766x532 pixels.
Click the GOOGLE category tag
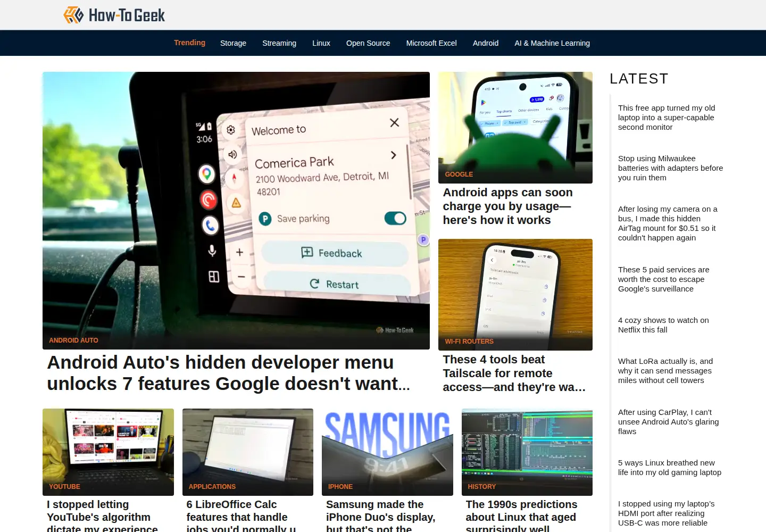pyautogui.click(x=459, y=174)
